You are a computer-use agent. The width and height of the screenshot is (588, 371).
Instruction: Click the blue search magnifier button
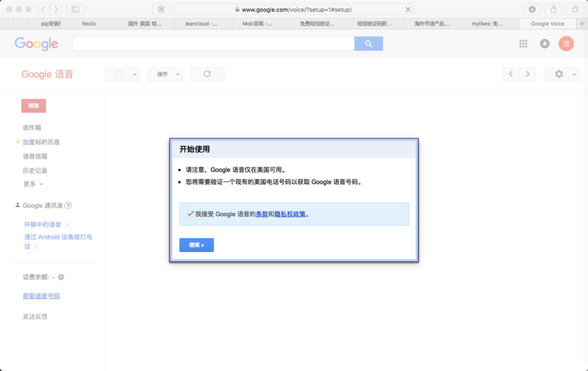(x=369, y=44)
